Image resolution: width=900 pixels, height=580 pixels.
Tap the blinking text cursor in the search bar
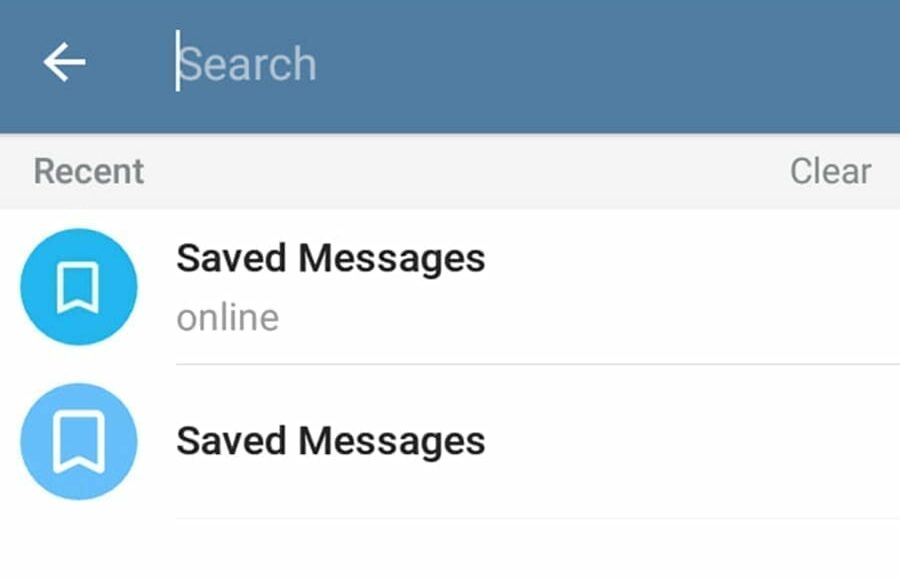pyautogui.click(x=177, y=61)
